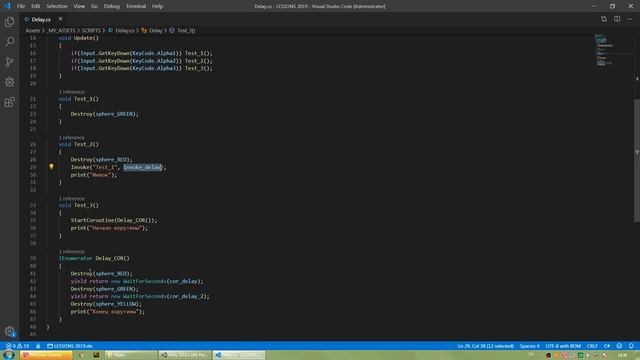The width and height of the screenshot is (640, 360).
Task: Click the IEnumerator return type on line 39
Action: point(76,258)
